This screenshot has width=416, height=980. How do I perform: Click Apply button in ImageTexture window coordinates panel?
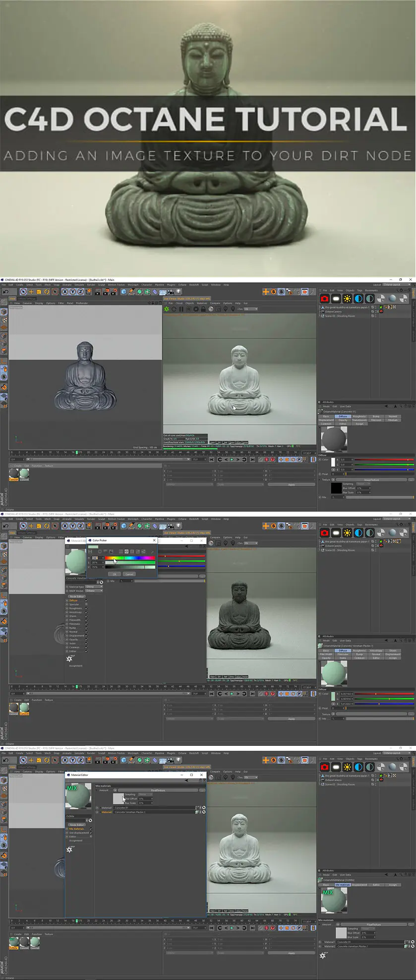tap(292, 485)
